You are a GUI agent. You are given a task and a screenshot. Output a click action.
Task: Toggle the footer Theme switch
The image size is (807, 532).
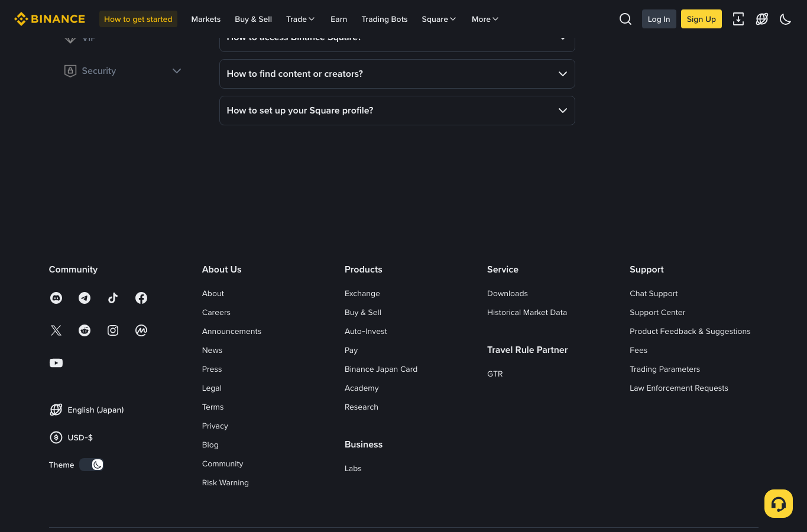coord(92,465)
